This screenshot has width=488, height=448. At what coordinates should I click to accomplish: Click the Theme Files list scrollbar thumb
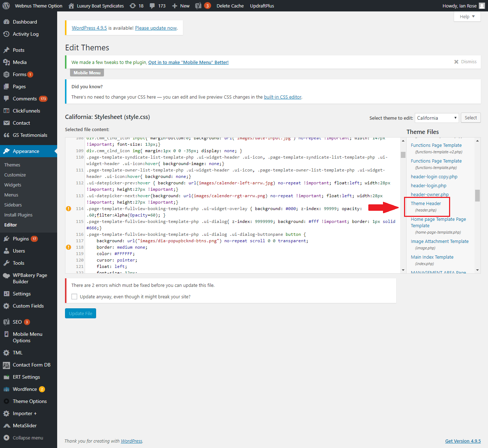tap(477, 196)
